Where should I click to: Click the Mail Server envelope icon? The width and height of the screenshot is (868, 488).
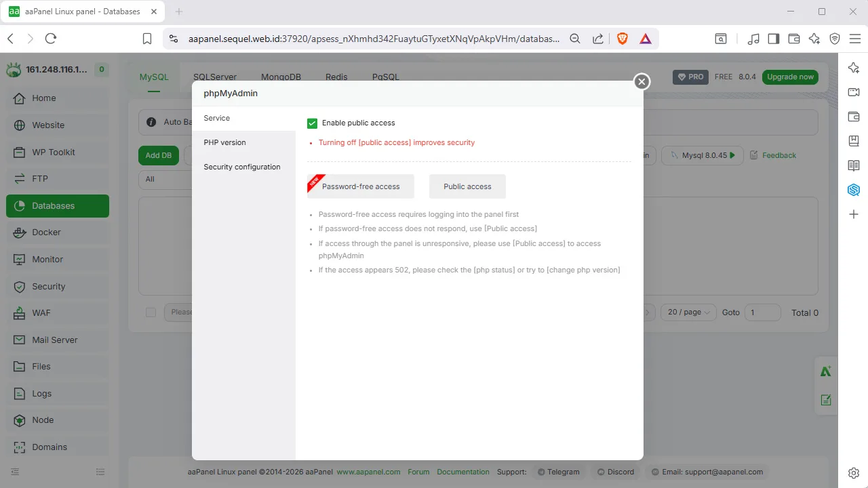coord(19,340)
